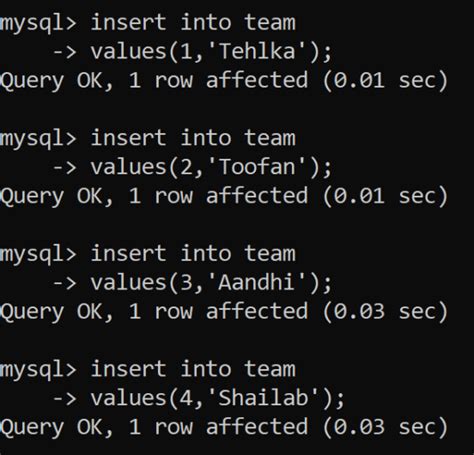The width and height of the screenshot is (474, 455).
Task: Click the first 'insert into team' command line
Action: [148, 23]
